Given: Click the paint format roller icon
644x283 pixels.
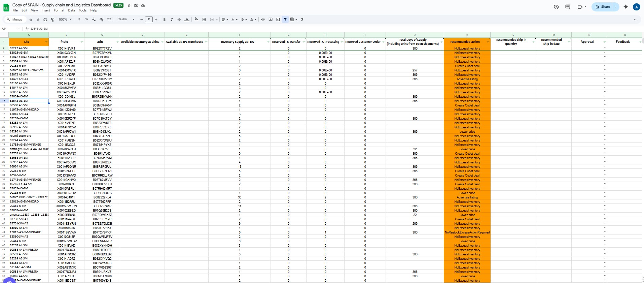Looking at the screenshot, I should pos(52,20).
